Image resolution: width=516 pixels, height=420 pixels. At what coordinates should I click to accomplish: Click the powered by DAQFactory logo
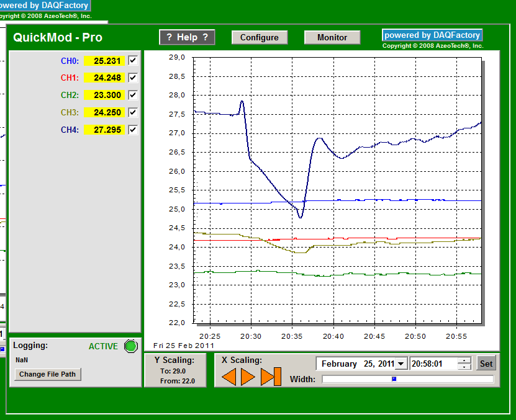click(432, 35)
